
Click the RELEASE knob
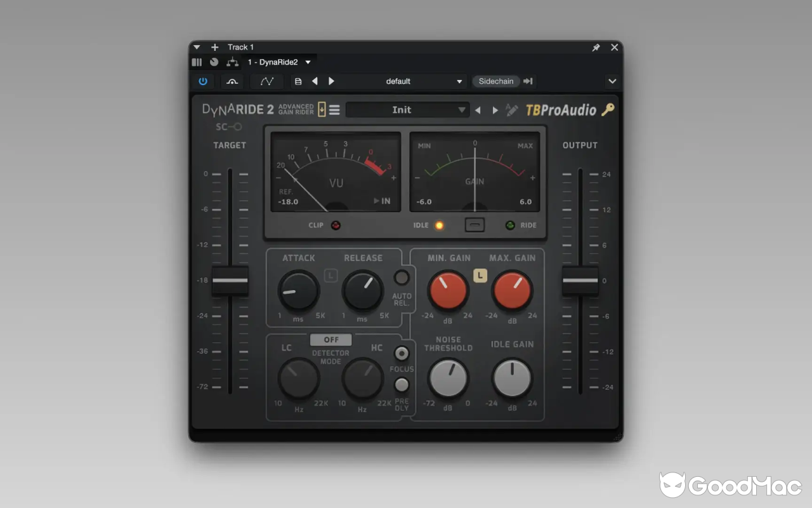[x=362, y=291]
